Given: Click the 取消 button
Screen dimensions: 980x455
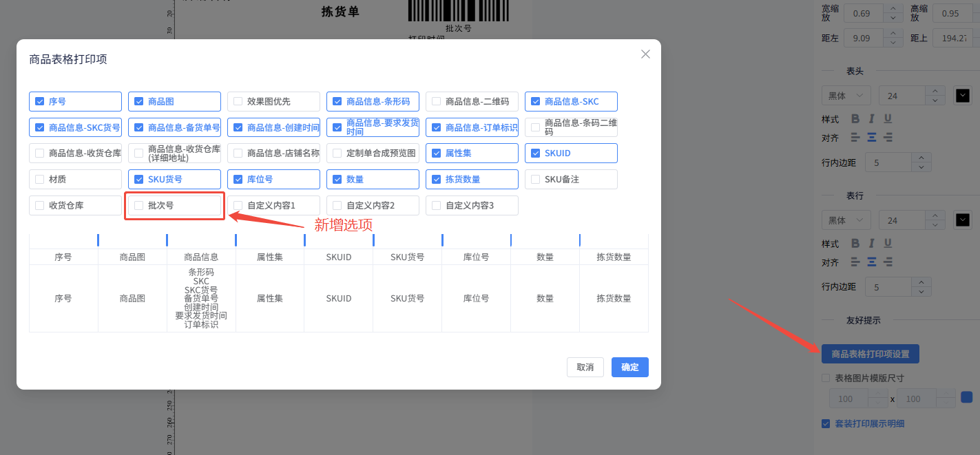Looking at the screenshot, I should coord(585,368).
